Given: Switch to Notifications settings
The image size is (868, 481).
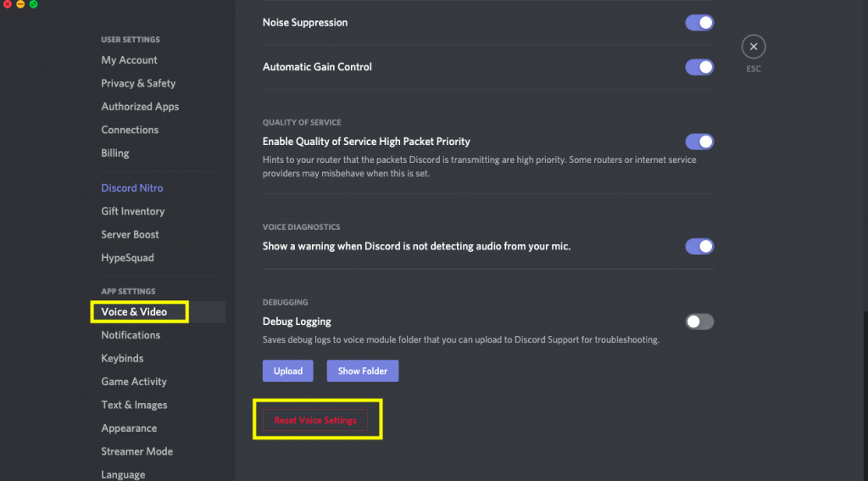Looking at the screenshot, I should (x=131, y=335).
